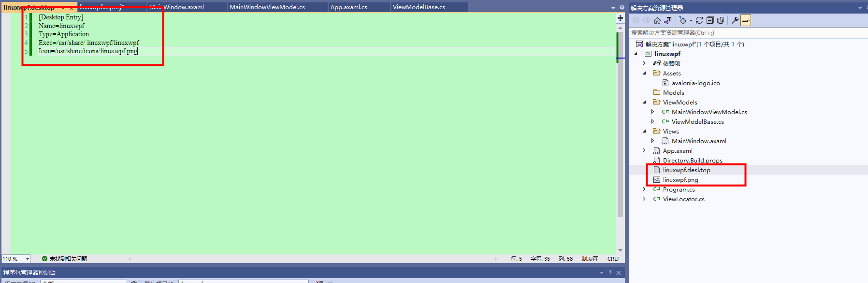Click the Collapse All icon in Solution Explorer

pos(710,20)
